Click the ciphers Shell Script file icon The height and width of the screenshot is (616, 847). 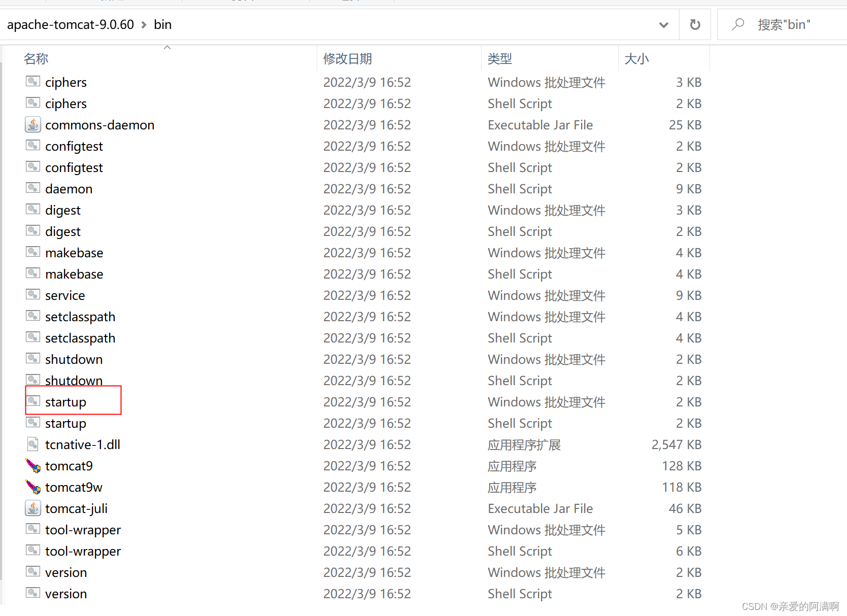pyautogui.click(x=33, y=102)
